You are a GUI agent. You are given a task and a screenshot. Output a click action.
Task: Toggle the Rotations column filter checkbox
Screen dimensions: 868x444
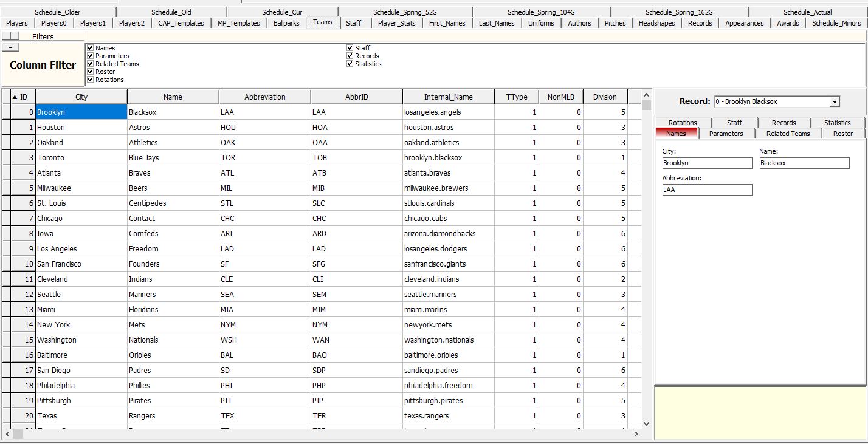click(90, 80)
